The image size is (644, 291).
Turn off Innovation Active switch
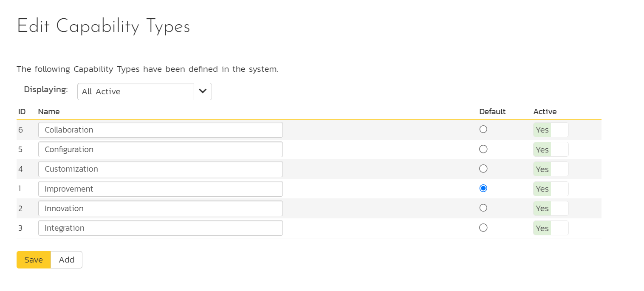tap(551, 208)
